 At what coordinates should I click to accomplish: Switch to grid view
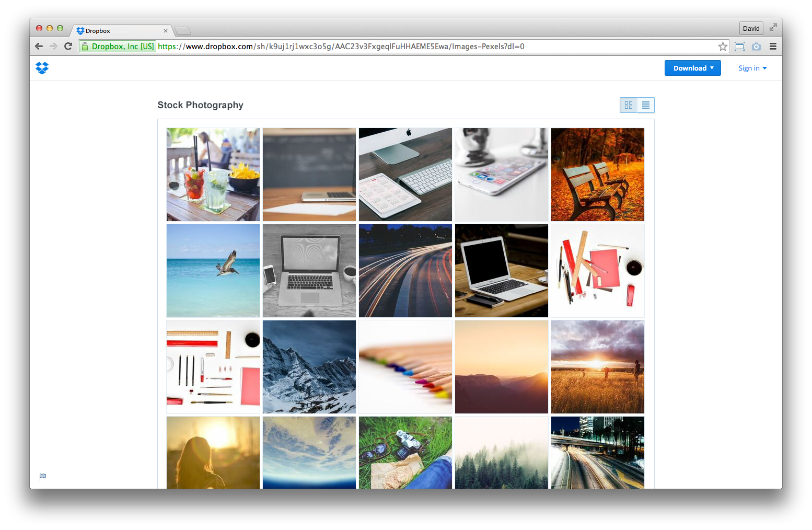pyautogui.click(x=629, y=105)
